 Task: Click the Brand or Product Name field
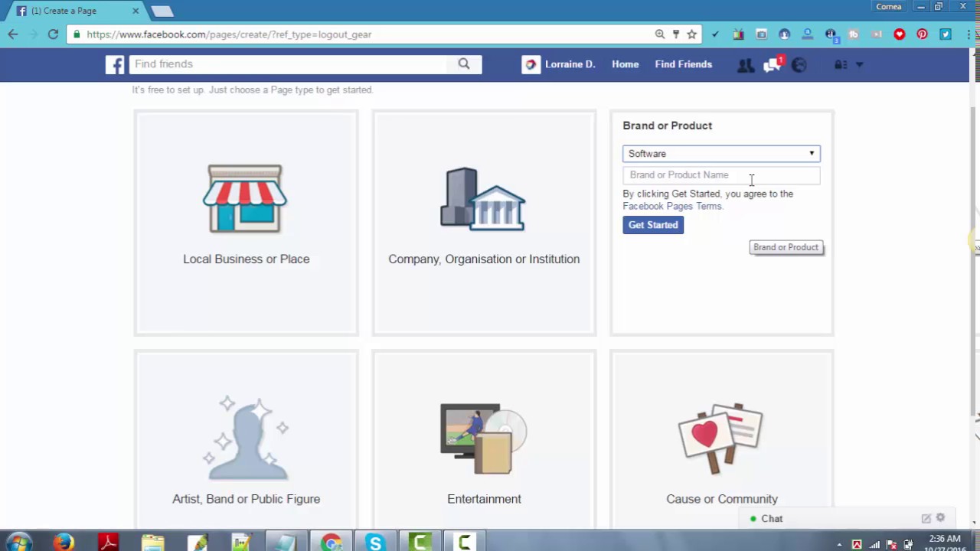[x=721, y=175]
